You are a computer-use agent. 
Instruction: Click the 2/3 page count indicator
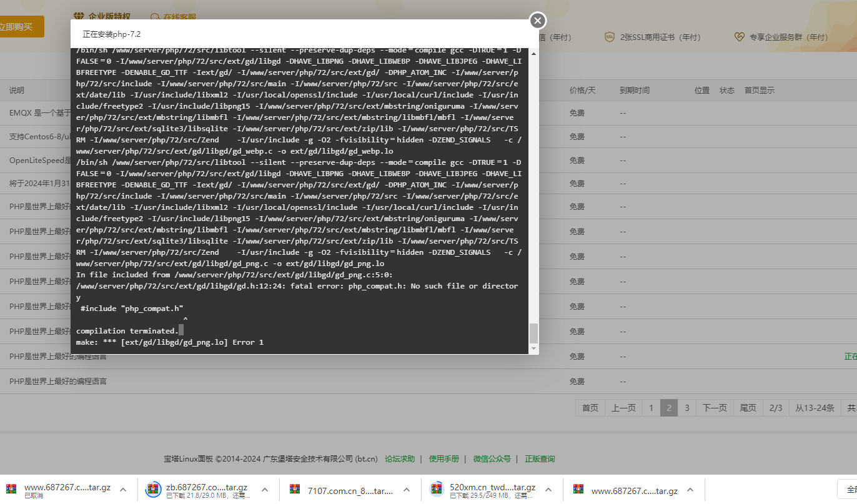coord(776,408)
